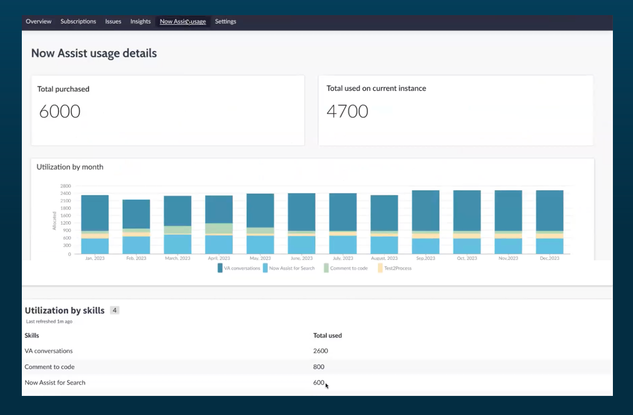Toggle Comment to code legend swatch

click(x=327, y=268)
